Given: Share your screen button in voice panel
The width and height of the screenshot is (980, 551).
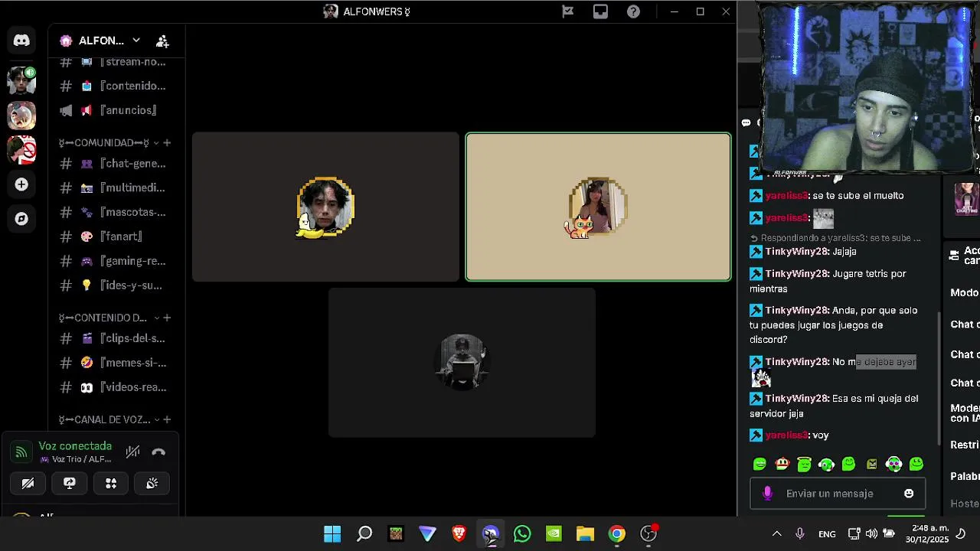Looking at the screenshot, I should (x=70, y=483).
